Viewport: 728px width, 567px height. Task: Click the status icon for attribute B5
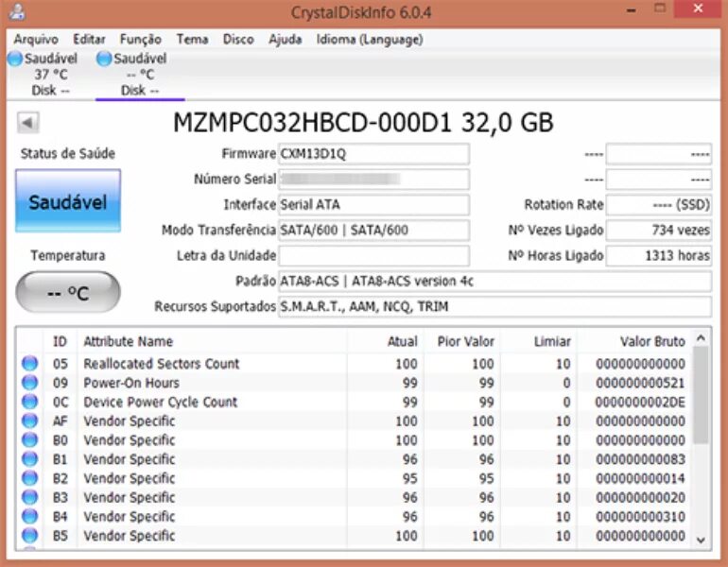(29, 535)
